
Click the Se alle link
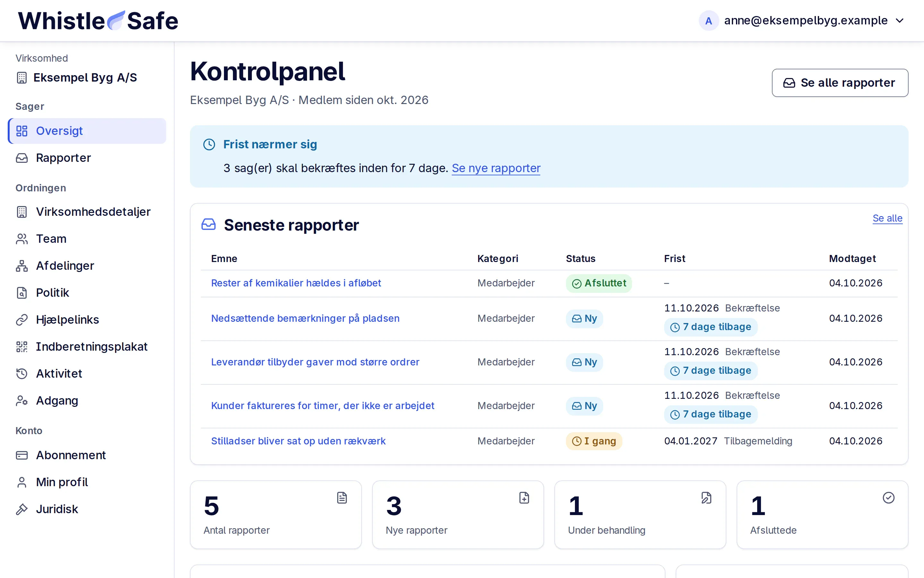point(887,218)
